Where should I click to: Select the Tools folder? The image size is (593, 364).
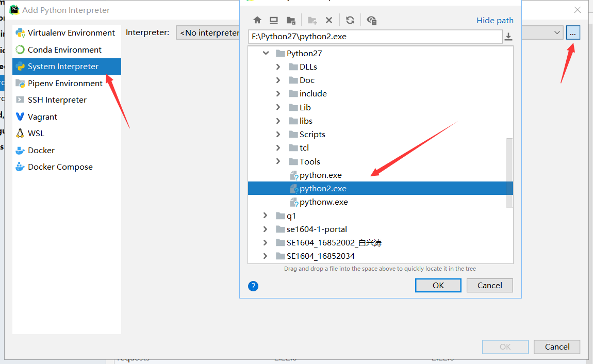pyautogui.click(x=304, y=161)
